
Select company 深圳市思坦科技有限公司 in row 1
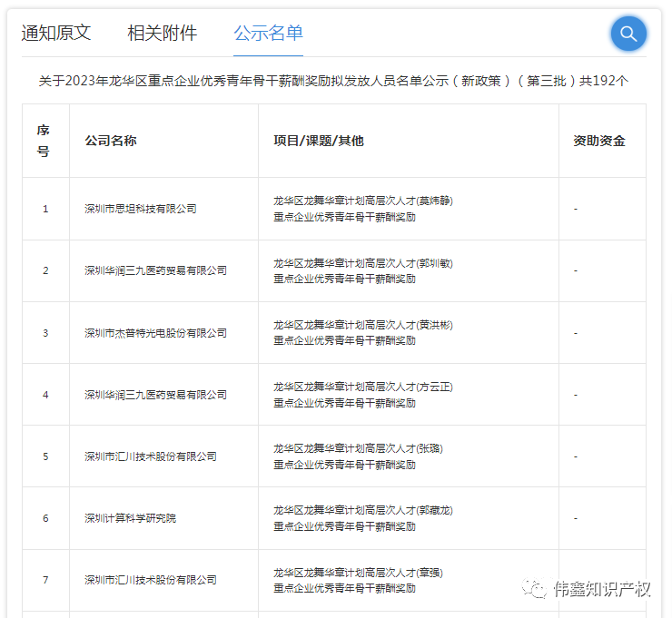coord(141,209)
